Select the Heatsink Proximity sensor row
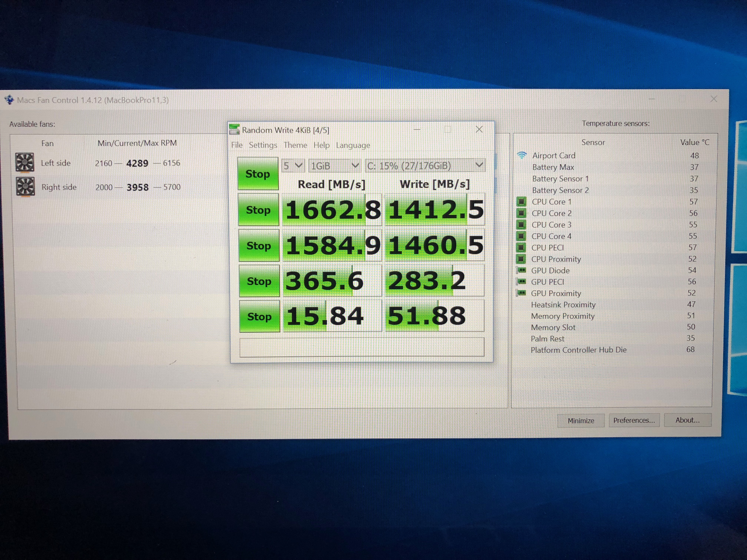 (613, 304)
